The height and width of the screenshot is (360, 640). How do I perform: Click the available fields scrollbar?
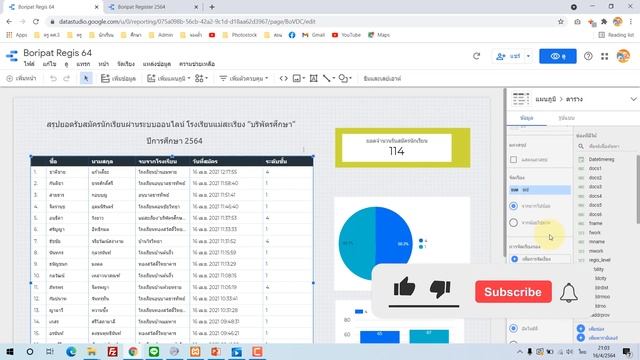[638, 188]
